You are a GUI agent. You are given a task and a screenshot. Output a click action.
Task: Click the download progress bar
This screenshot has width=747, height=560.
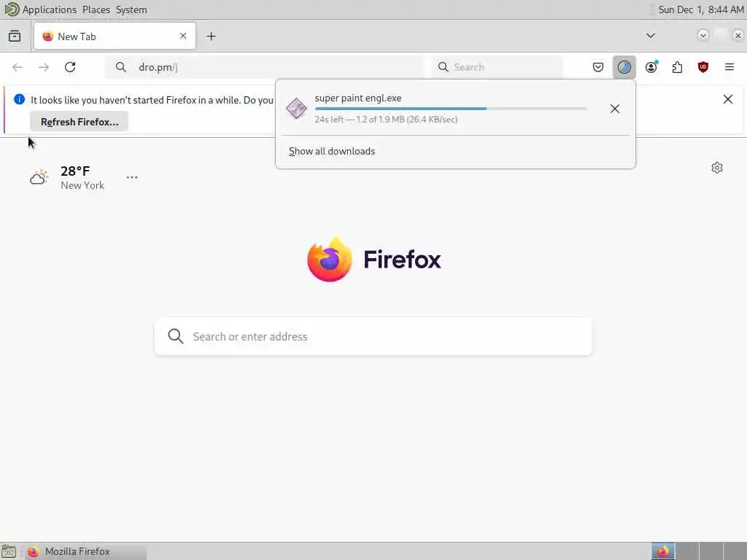(x=451, y=109)
